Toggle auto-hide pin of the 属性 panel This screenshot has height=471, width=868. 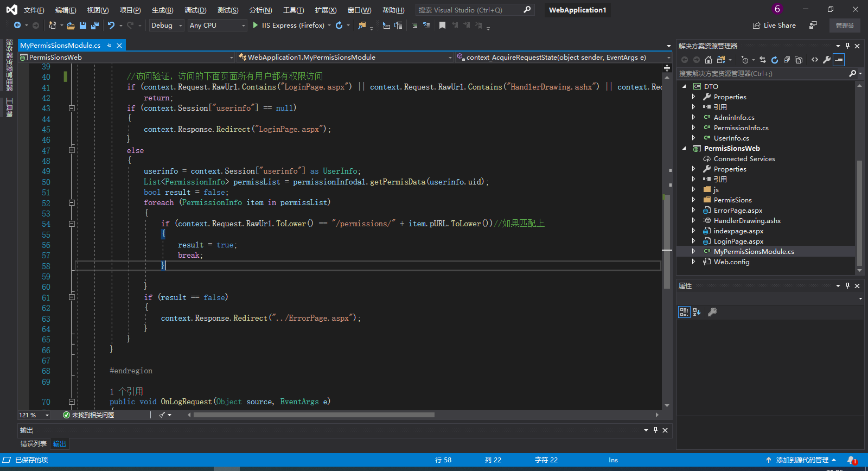click(847, 286)
